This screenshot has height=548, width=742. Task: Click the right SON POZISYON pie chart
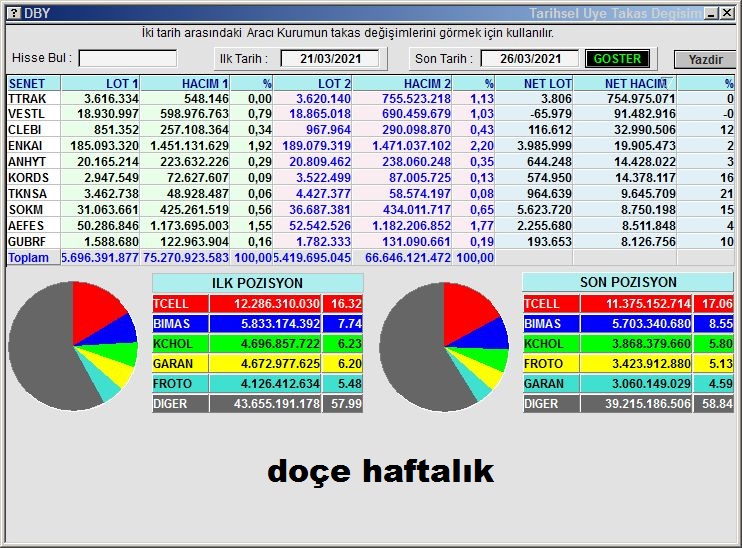(x=444, y=347)
